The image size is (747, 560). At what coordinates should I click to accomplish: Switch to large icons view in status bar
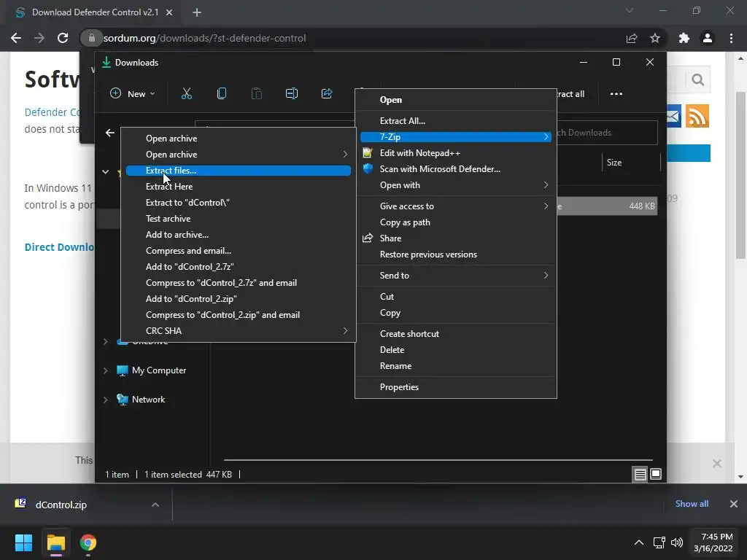pyautogui.click(x=656, y=474)
